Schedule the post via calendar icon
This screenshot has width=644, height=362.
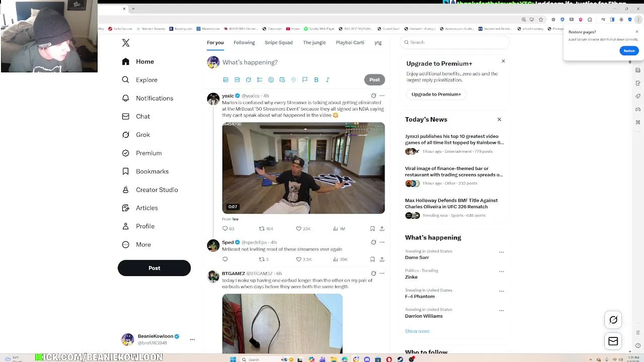tap(282, 80)
